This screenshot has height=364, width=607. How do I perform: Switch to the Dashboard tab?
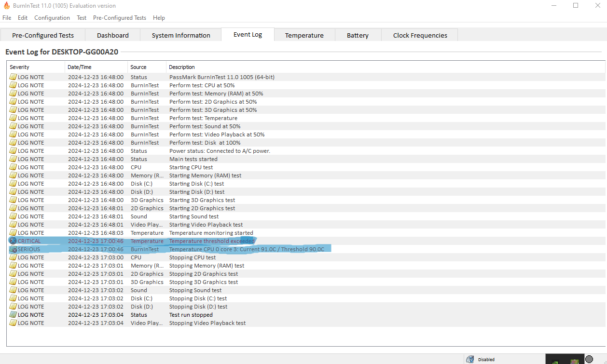pyautogui.click(x=113, y=35)
